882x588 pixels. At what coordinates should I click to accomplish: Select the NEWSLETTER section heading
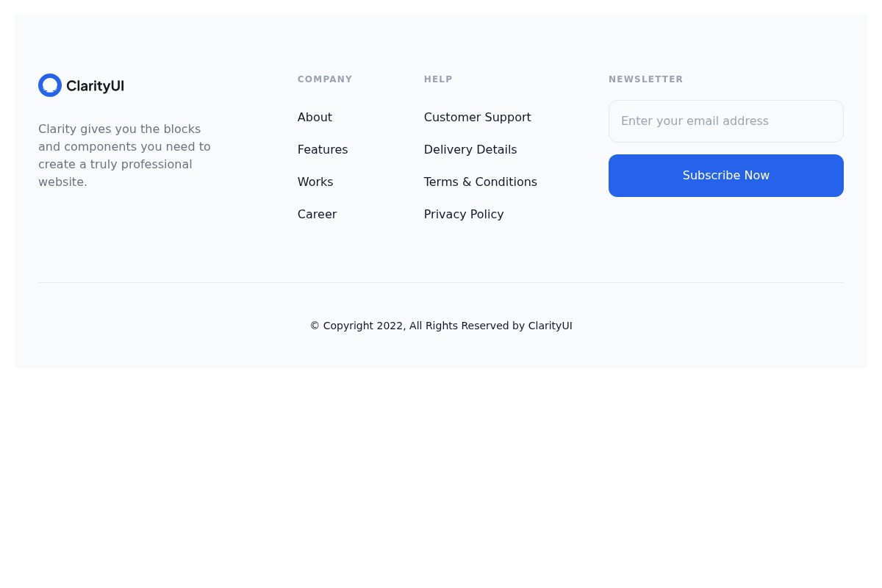pos(645,79)
